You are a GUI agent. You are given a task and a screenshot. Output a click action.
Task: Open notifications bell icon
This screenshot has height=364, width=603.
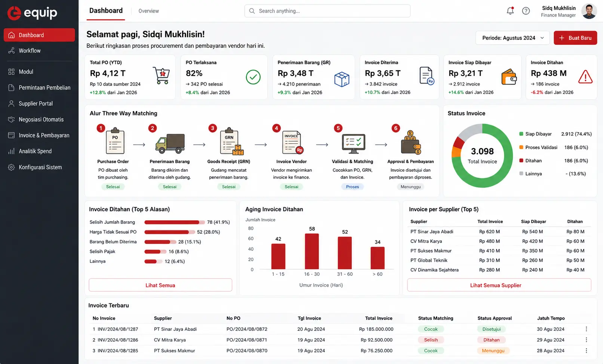[x=510, y=11]
